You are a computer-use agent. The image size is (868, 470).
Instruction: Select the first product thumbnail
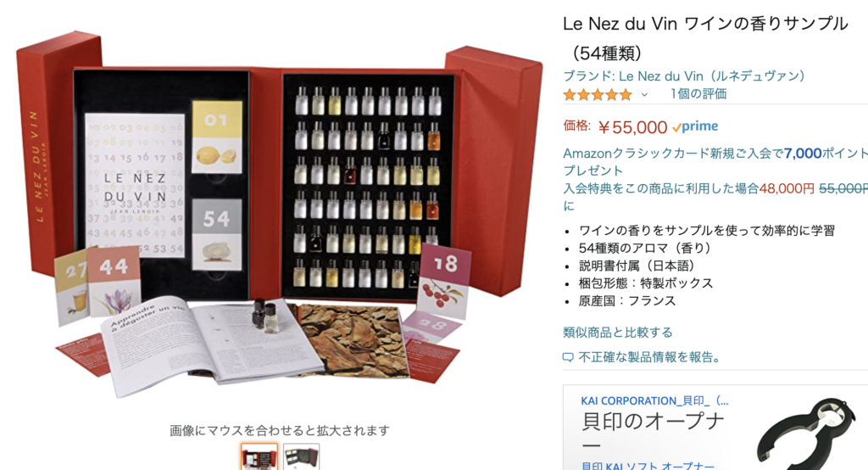(x=259, y=456)
